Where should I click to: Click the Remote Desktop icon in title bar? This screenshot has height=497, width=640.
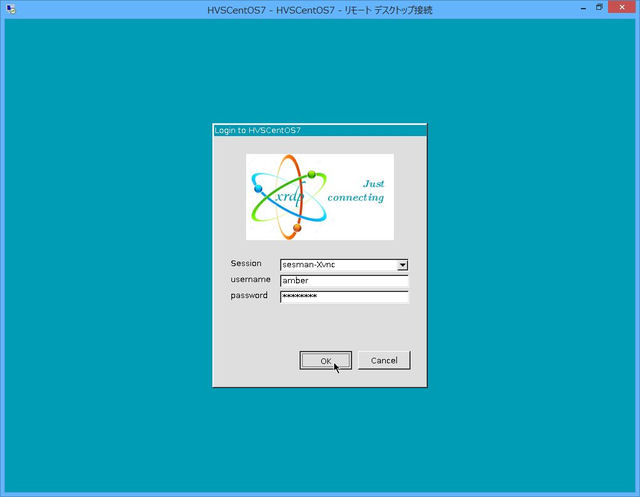10,9
